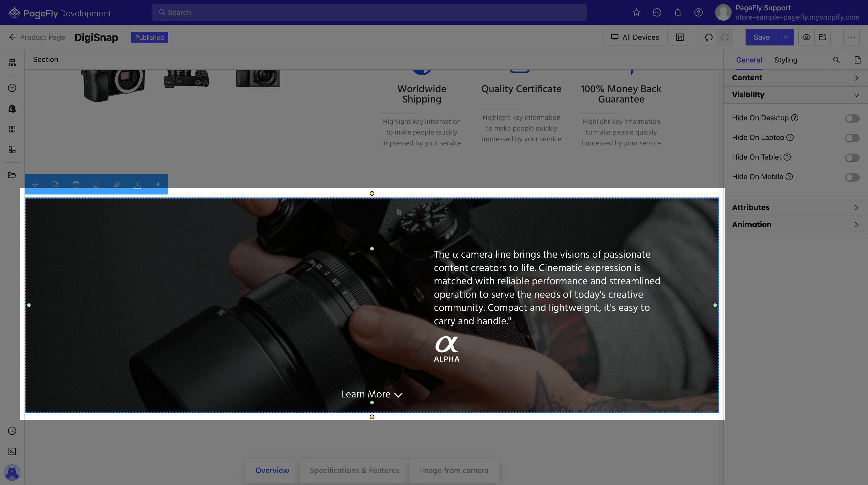
Task: Expand the Attributes panel
Action: point(796,207)
